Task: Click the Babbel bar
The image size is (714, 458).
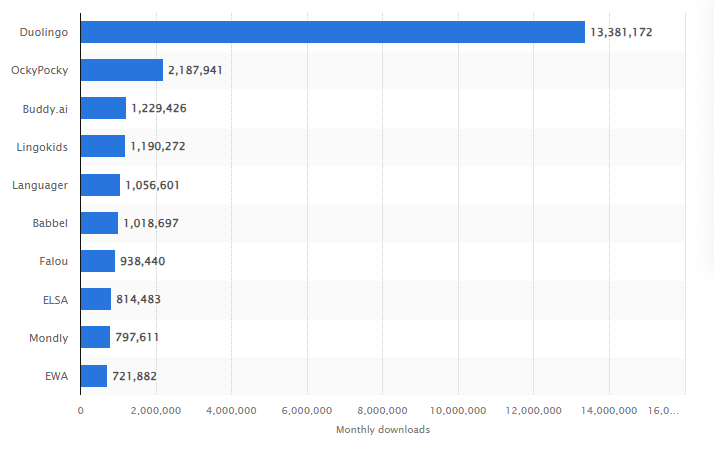Action: pos(99,223)
